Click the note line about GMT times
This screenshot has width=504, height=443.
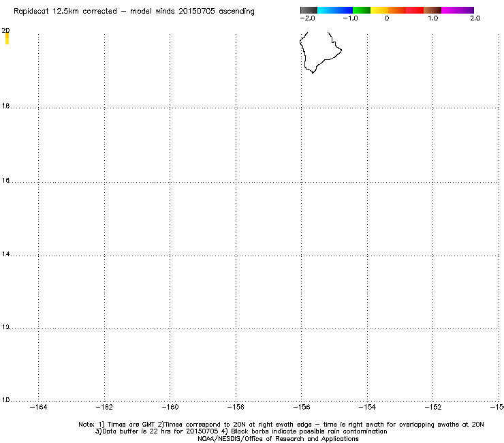(x=281, y=425)
